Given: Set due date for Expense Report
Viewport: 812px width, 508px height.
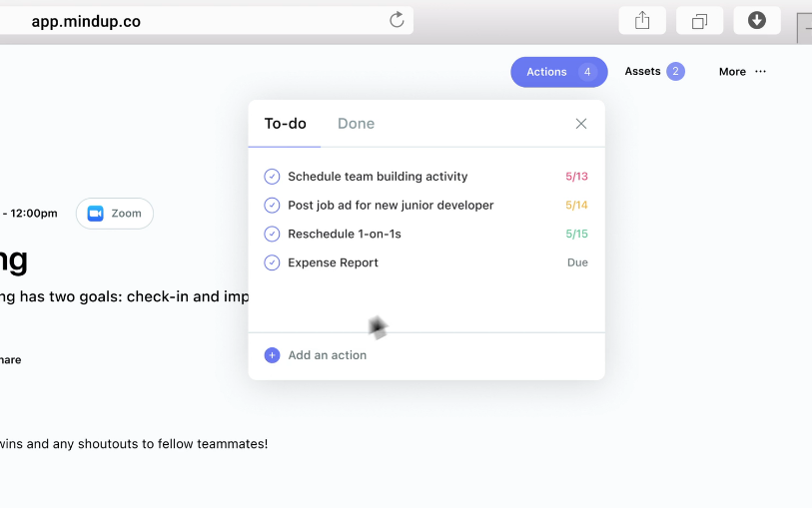Looking at the screenshot, I should pyautogui.click(x=577, y=262).
